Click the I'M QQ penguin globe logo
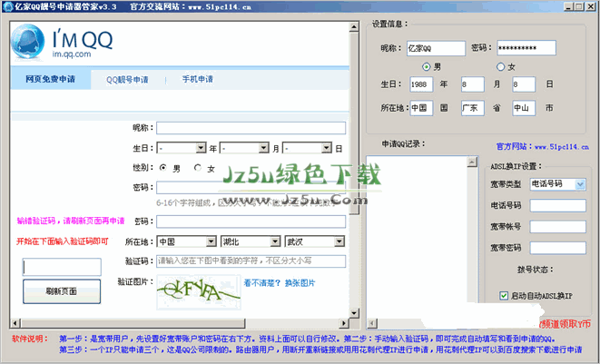 pyautogui.click(x=27, y=42)
